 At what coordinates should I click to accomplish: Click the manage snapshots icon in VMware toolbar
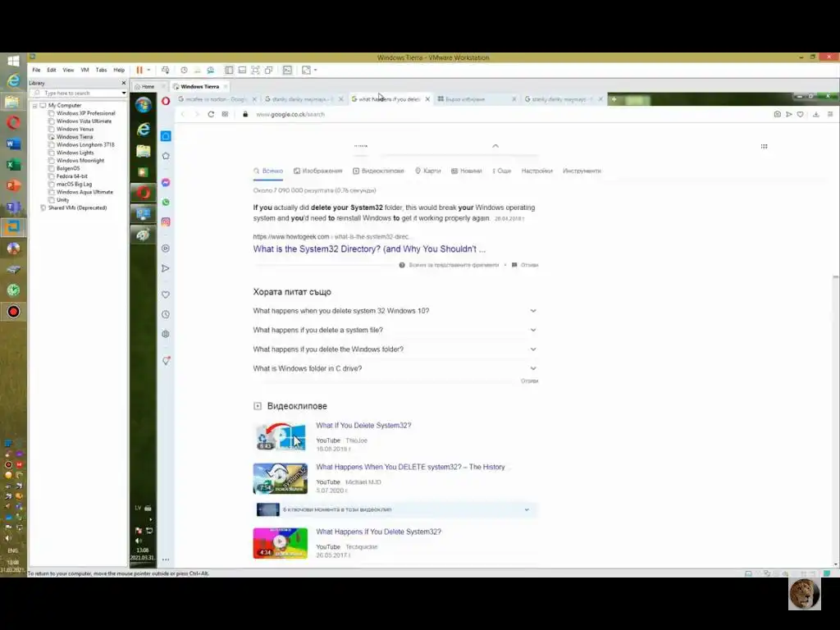(211, 71)
